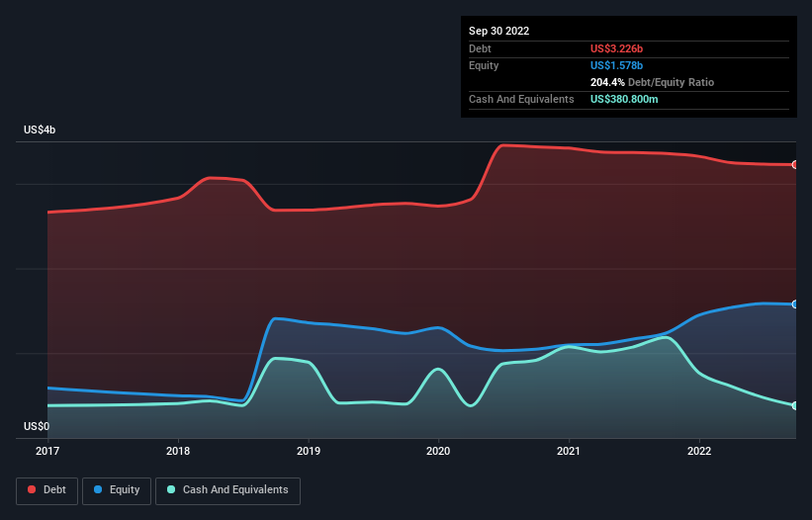
Task: Toggle Cash And Equivalents legend button
Action: (227, 490)
